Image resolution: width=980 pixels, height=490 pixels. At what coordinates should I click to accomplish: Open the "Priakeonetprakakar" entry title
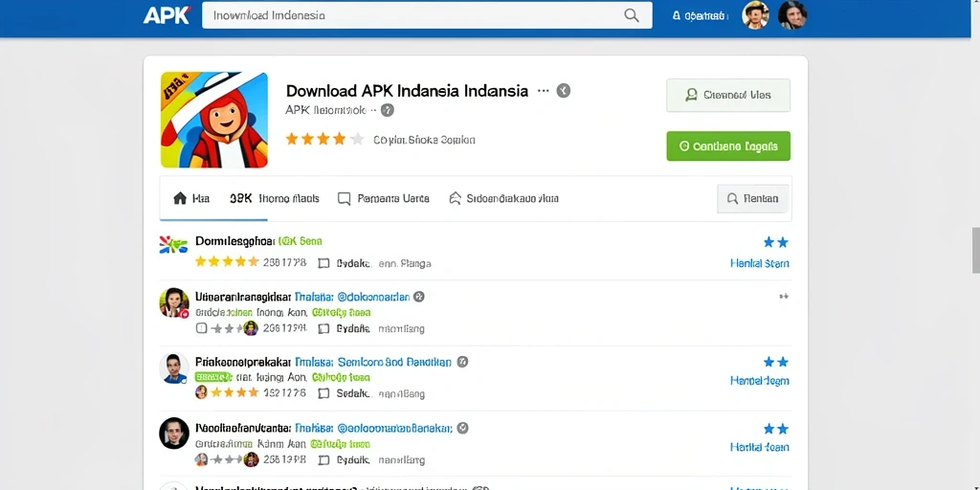[243, 362]
